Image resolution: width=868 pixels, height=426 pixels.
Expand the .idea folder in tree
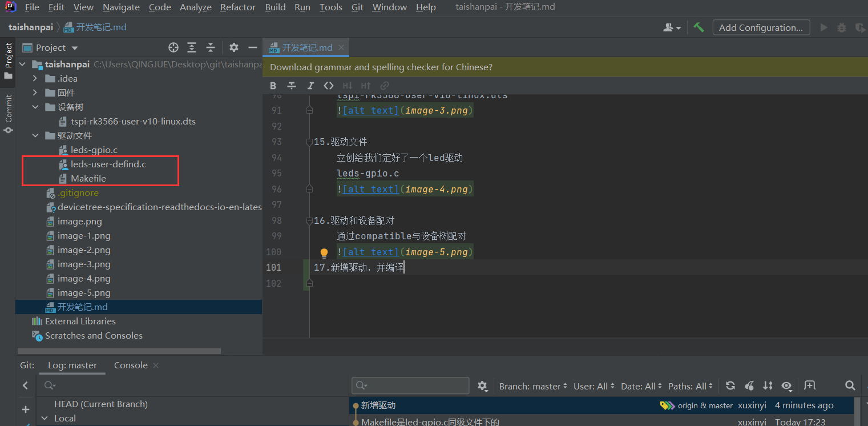(x=35, y=78)
